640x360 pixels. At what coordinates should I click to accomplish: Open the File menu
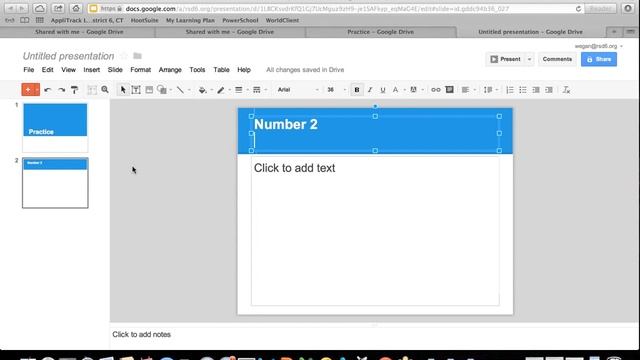[29, 70]
